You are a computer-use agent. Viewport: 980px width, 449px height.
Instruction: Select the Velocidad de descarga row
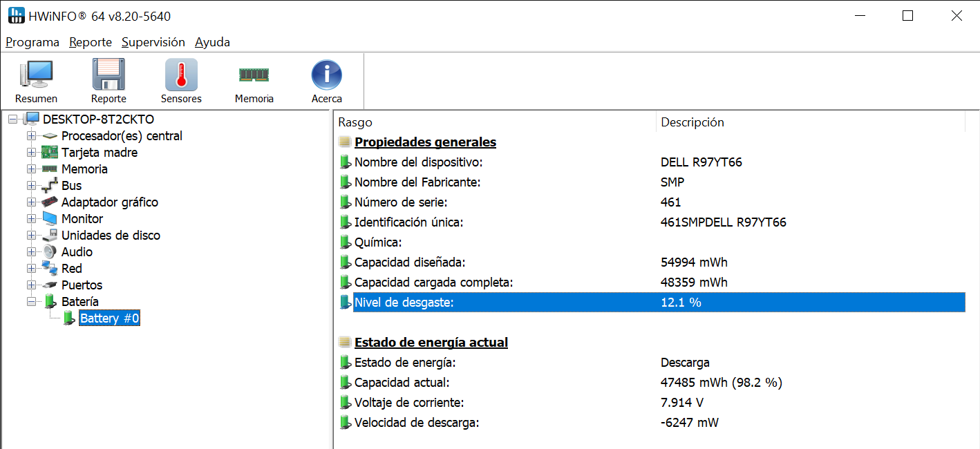coord(416,423)
